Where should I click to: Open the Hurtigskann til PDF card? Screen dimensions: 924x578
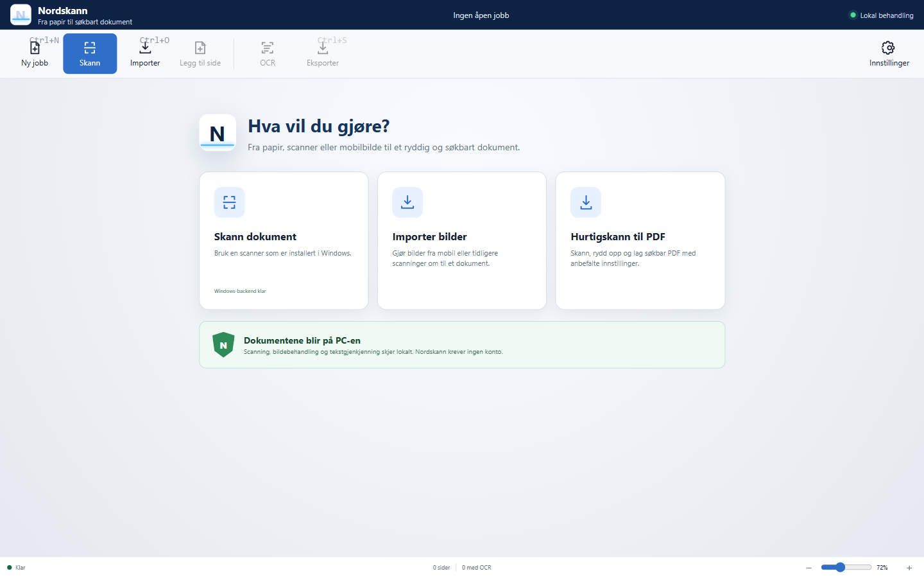[640, 240]
